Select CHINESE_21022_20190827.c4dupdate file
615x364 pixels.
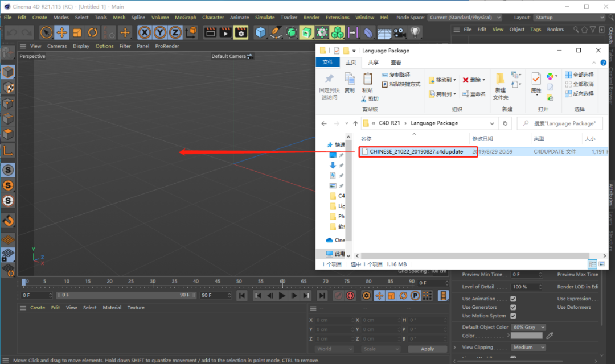coord(416,152)
